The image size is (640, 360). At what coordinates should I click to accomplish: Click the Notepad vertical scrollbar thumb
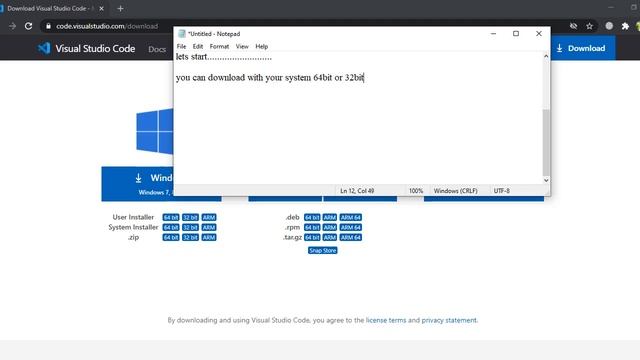click(546, 142)
